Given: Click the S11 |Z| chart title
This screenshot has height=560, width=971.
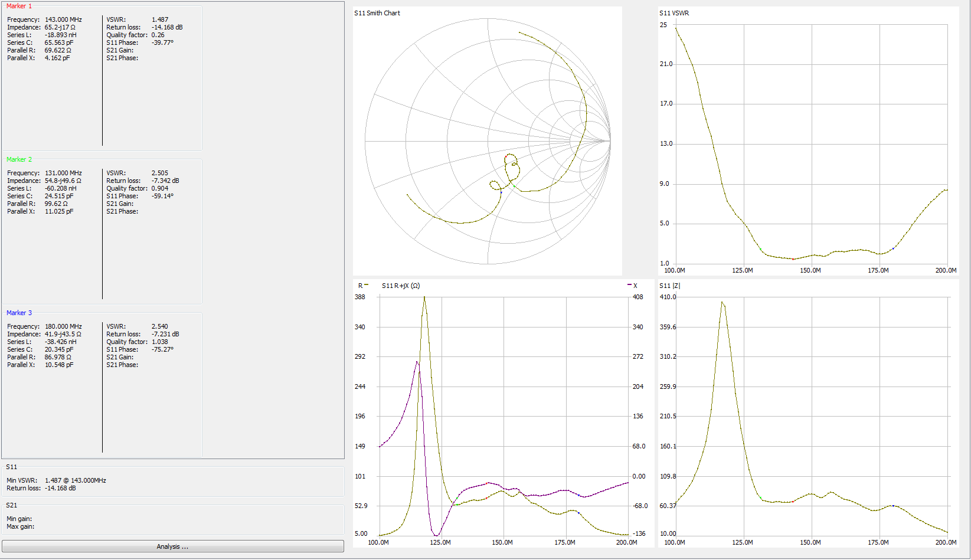Looking at the screenshot, I should pyautogui.click(x=670, y=286).
